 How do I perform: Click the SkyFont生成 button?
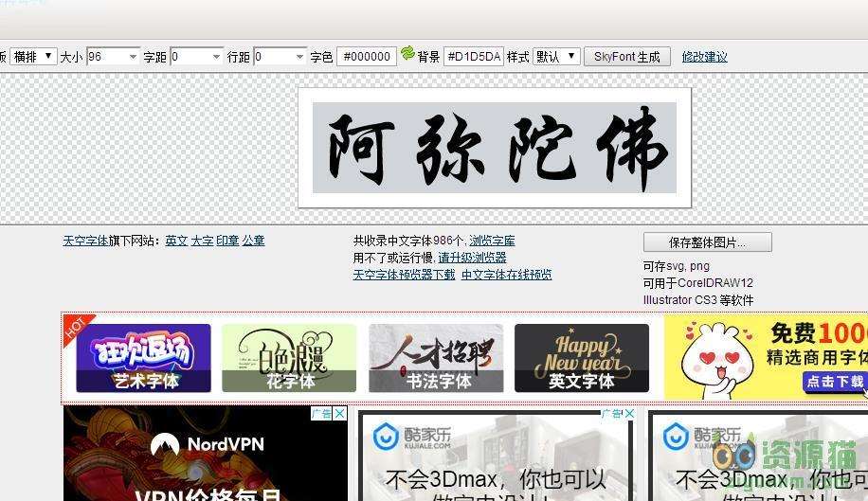point(627,57)
